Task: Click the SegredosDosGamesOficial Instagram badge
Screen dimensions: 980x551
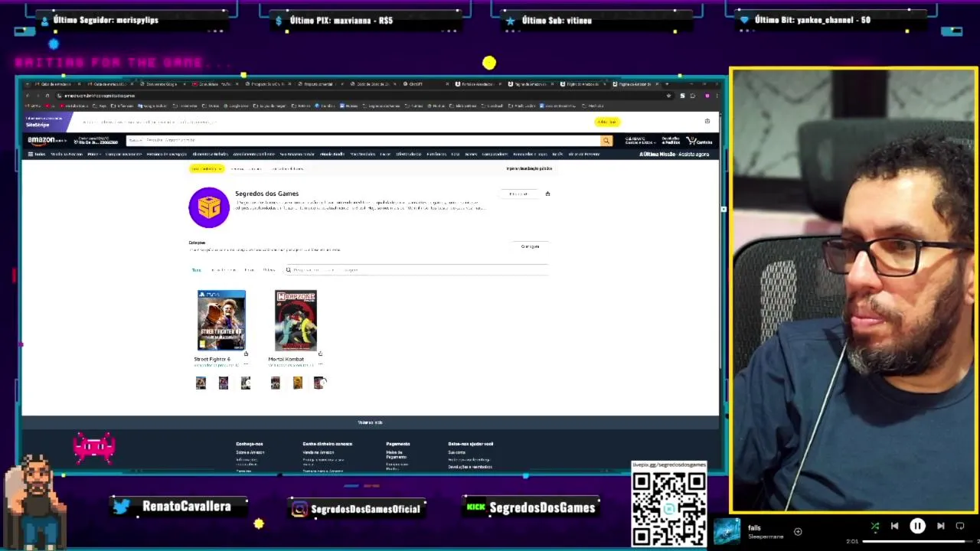Action: coord(356,509)
